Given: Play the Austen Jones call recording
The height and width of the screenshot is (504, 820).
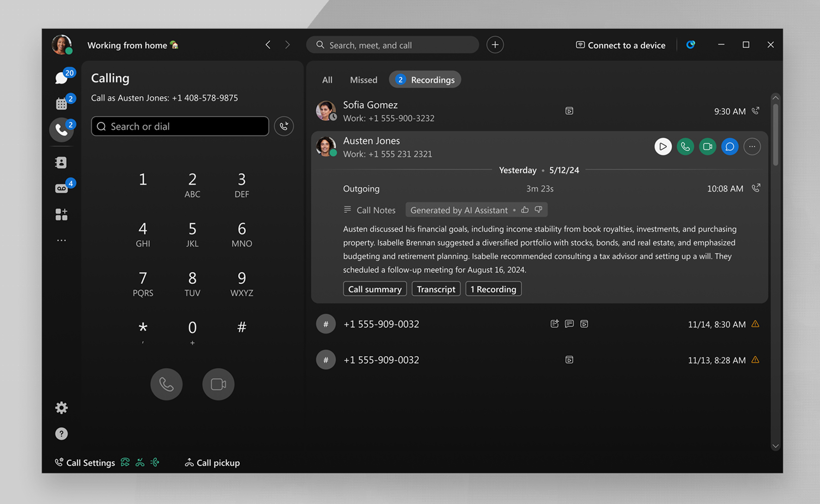Looking at the screenshot, I should tap(663, 147).
